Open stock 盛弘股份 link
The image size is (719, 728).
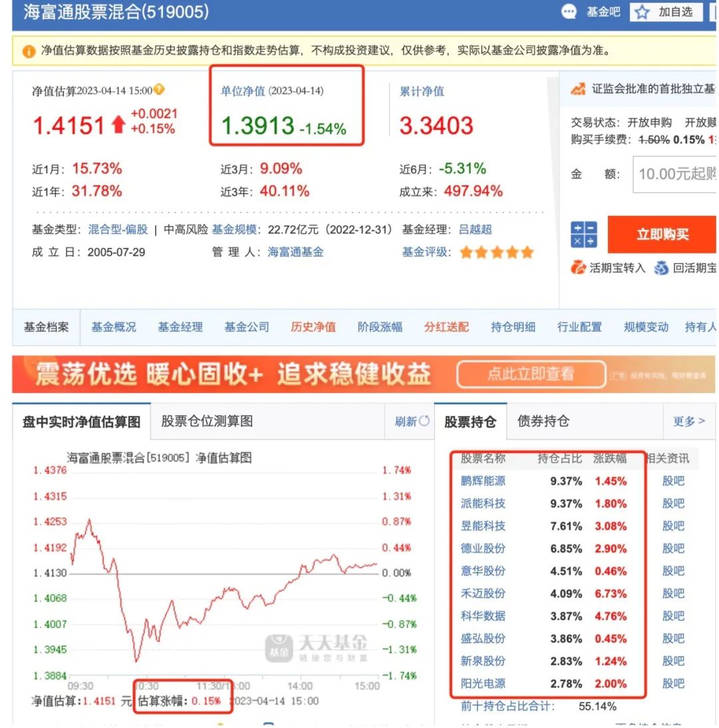[483, 638]
